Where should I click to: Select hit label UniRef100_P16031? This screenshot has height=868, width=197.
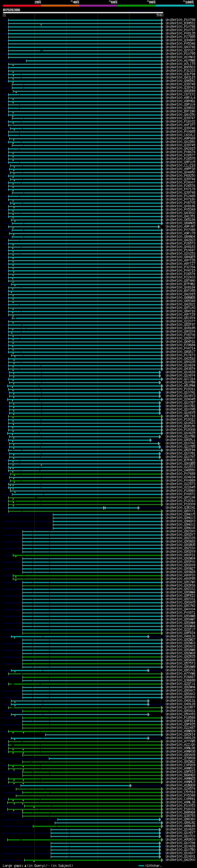coord(180,808)
